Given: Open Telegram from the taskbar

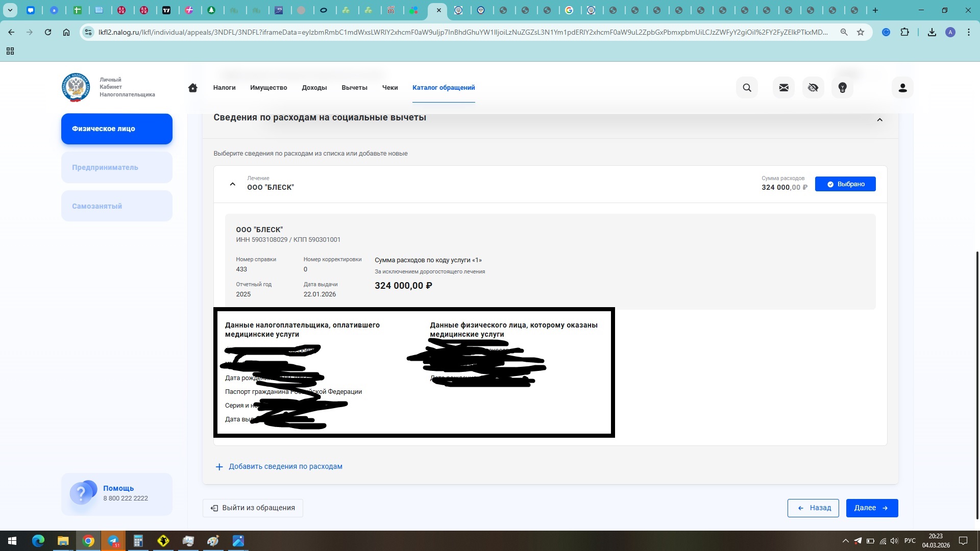Looking at the screenshot, I should [113, 541].
